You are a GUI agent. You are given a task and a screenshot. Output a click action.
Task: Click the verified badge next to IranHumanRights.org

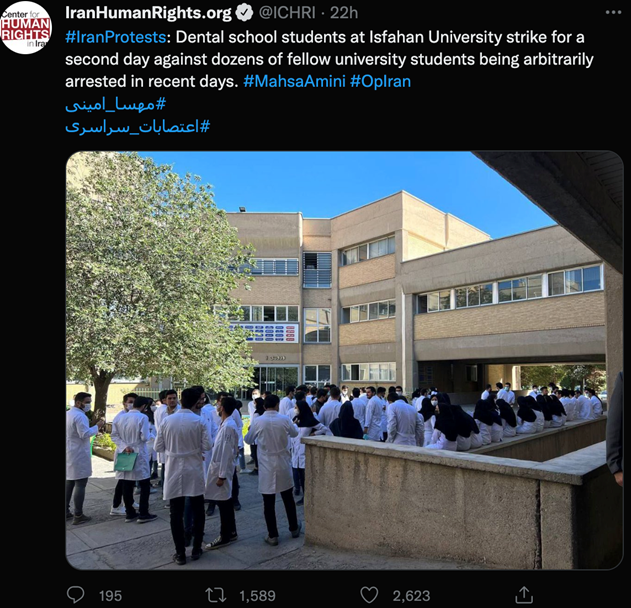click(x=244, y=13)
